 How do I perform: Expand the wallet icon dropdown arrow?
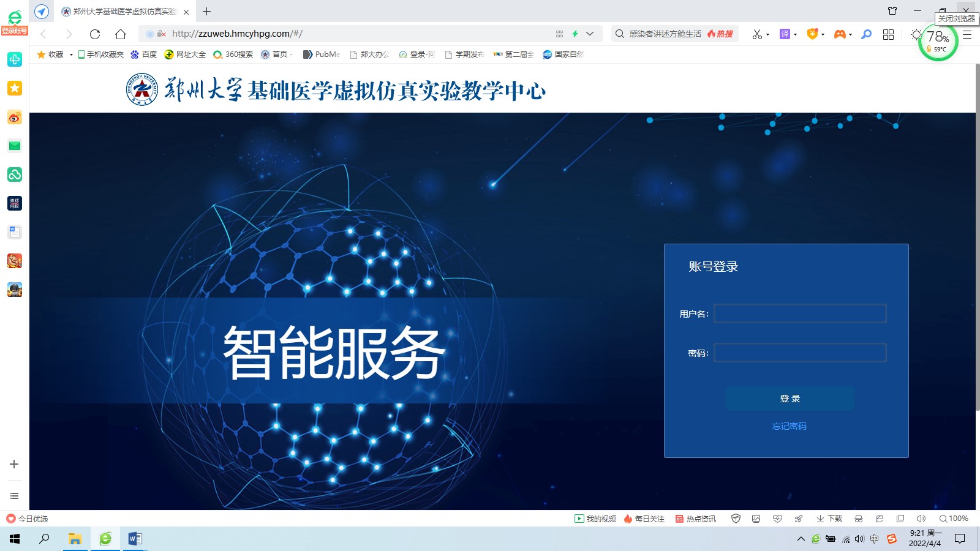pyautogui.click(x=823, y=35)
